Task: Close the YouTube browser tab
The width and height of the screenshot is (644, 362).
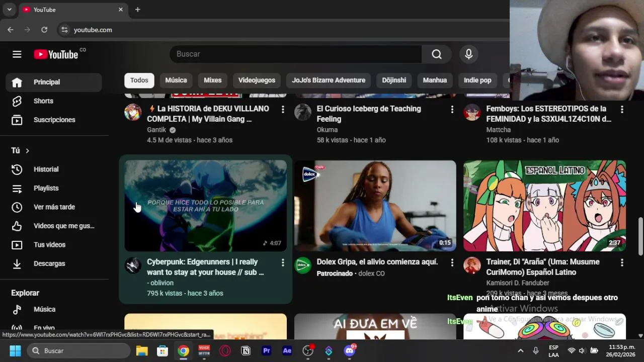Action: (x=121, y=10)
